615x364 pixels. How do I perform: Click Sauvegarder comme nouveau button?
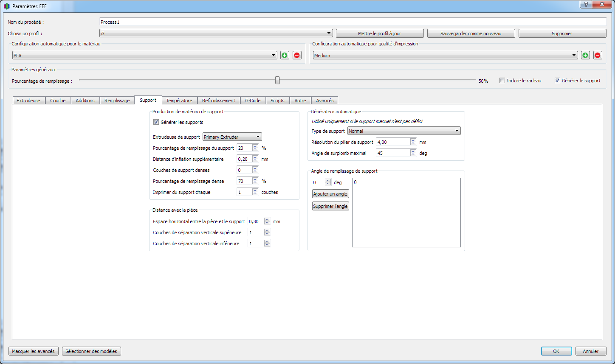tap(471, 34)
